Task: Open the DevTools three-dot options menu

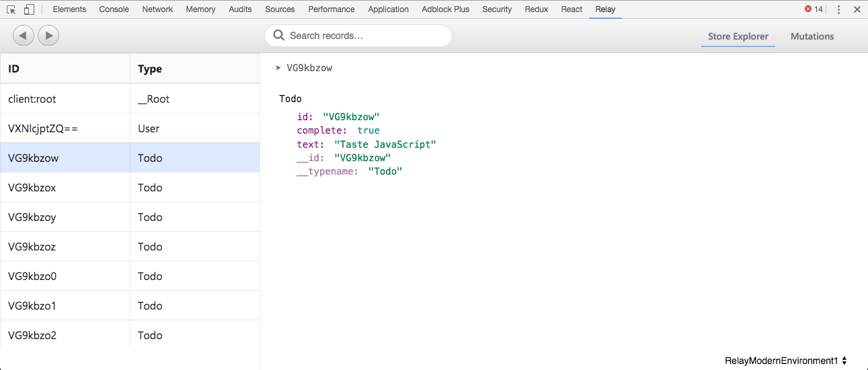Action: tap(838, 9)
